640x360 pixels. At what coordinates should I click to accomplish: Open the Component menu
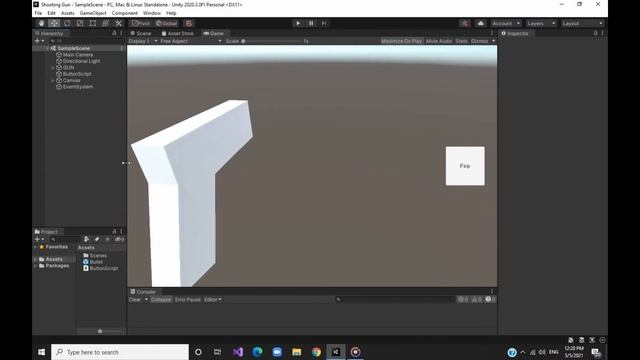[x=124, y=13]
